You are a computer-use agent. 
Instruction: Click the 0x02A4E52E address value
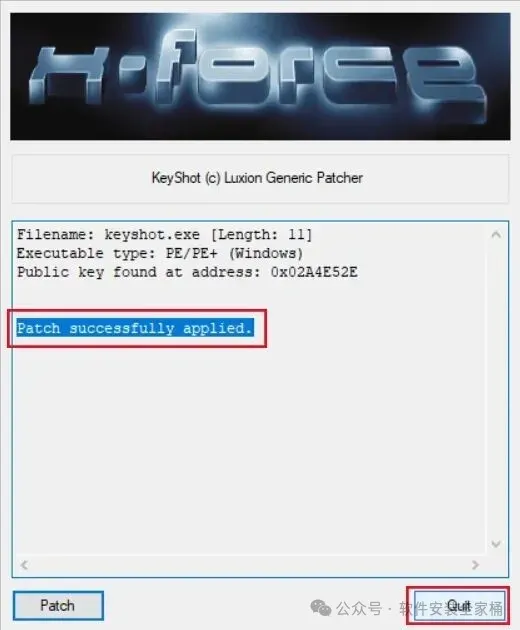pyautogui.click(x=314, y=272)
